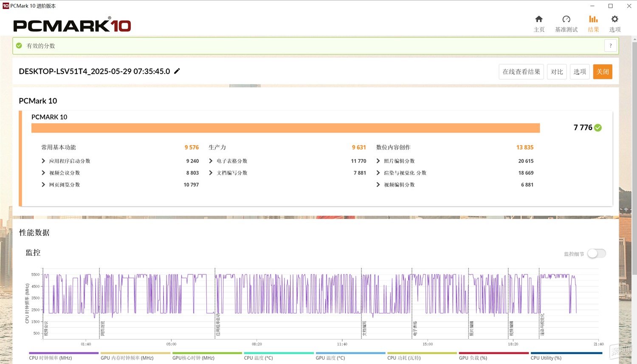Click the green check next to 7 776 score
637x364 pixels.
[598, 127]
